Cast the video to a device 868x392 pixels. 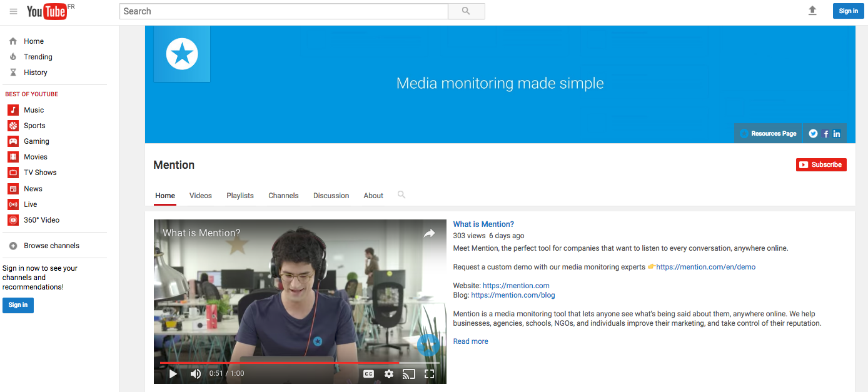409,374
